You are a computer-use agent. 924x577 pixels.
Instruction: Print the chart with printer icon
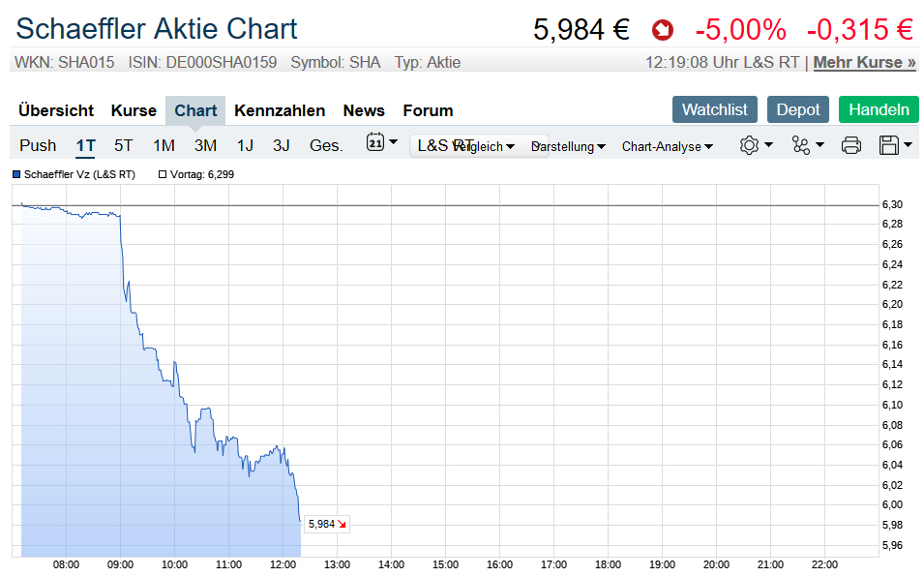click(x=851, y=145)
